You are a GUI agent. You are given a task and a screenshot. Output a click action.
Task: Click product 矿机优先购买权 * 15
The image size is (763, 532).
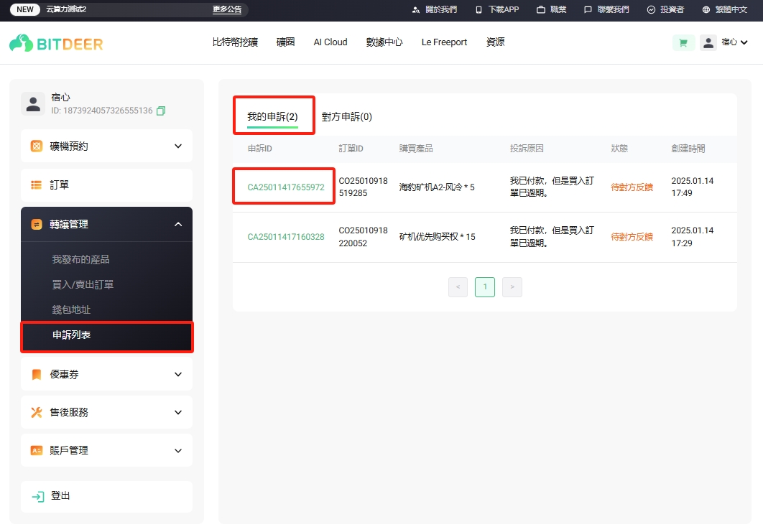pyautogui.click(x=437, y=237)
